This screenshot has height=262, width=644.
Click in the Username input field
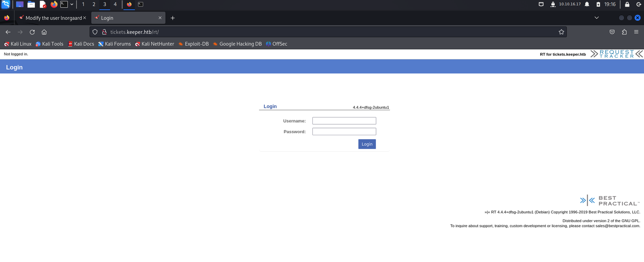344,121
